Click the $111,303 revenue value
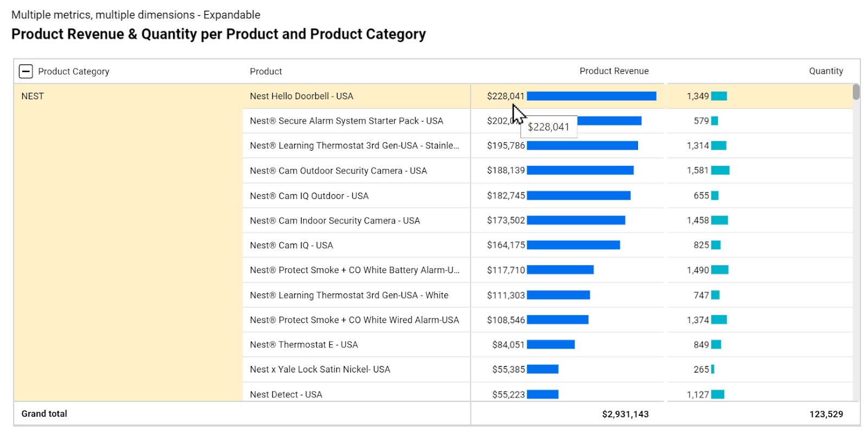The height and width of the screenshot is (437, 868). pyautogui.click(x=506, y=295)
